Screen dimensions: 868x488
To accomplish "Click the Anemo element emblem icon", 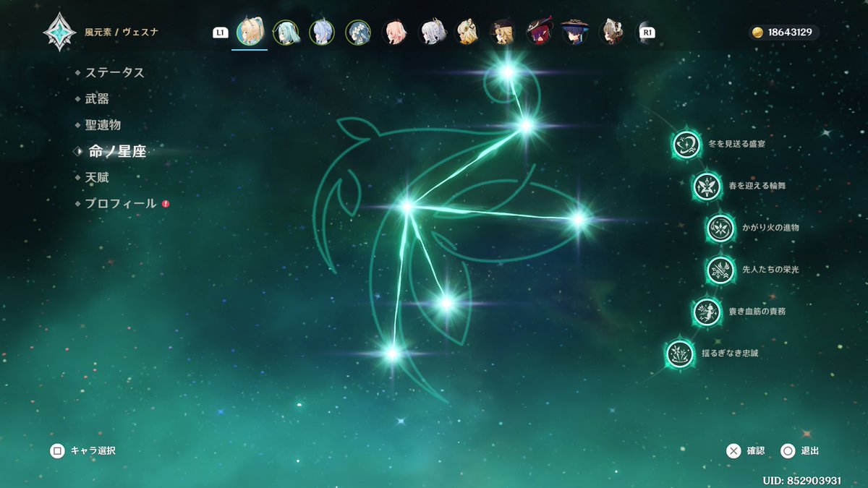I will [59, 33].
